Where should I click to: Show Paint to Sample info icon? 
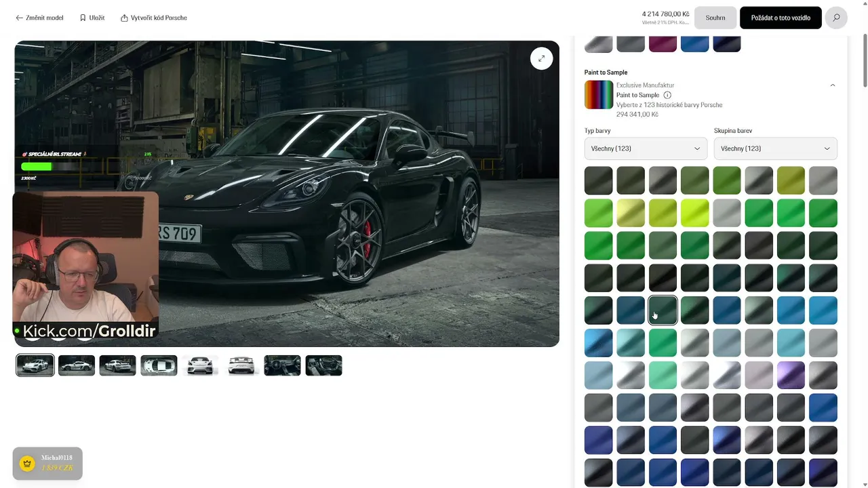coord(667,96)
